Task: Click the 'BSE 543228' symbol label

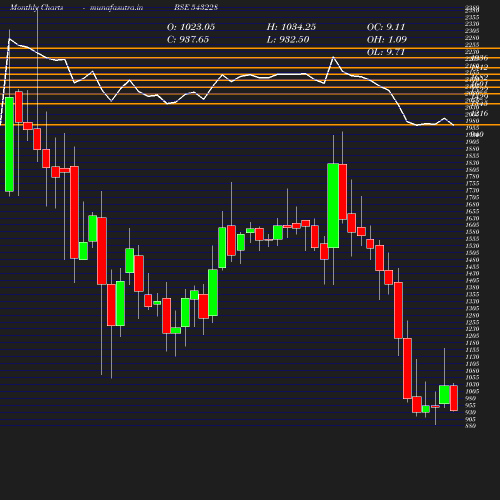Action: [196, 7]
